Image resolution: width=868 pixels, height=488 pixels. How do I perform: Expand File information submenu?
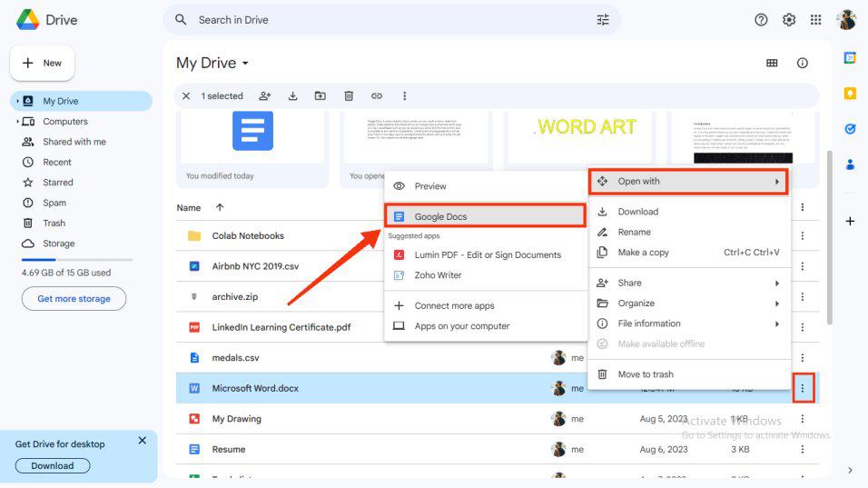click(x=688, y=324)
